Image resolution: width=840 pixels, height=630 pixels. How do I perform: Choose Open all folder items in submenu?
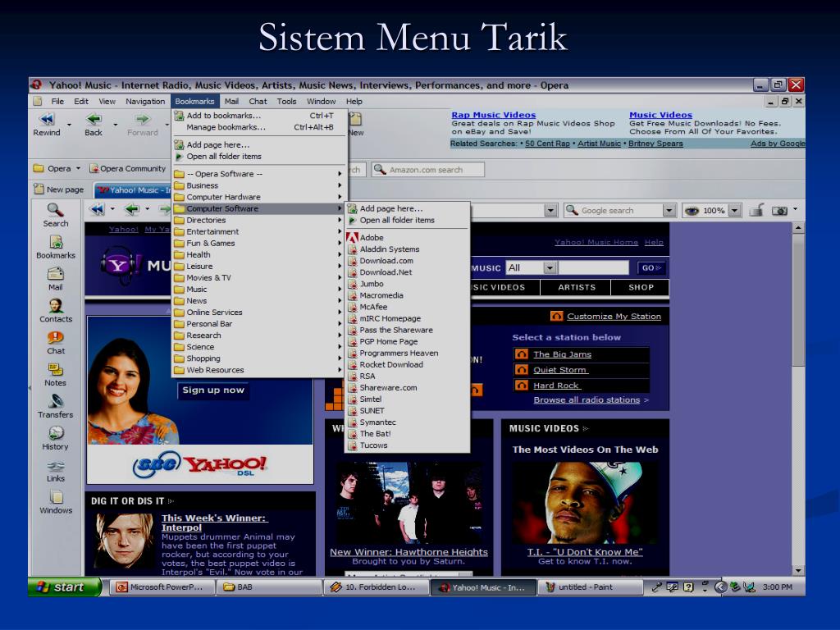408,220
